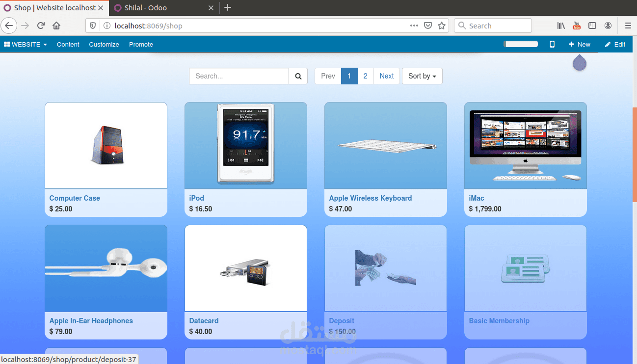The image size is (637, 364).
Task: Click the Edit pencil icon to edit page
Action: [614, 44]
